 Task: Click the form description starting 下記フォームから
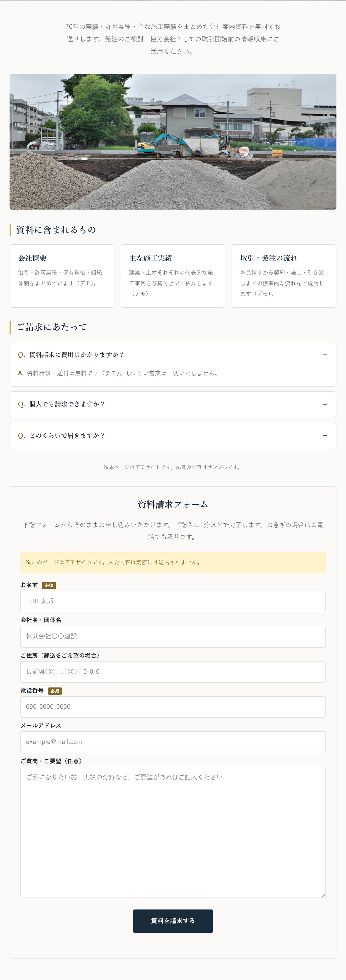(173, 531)
